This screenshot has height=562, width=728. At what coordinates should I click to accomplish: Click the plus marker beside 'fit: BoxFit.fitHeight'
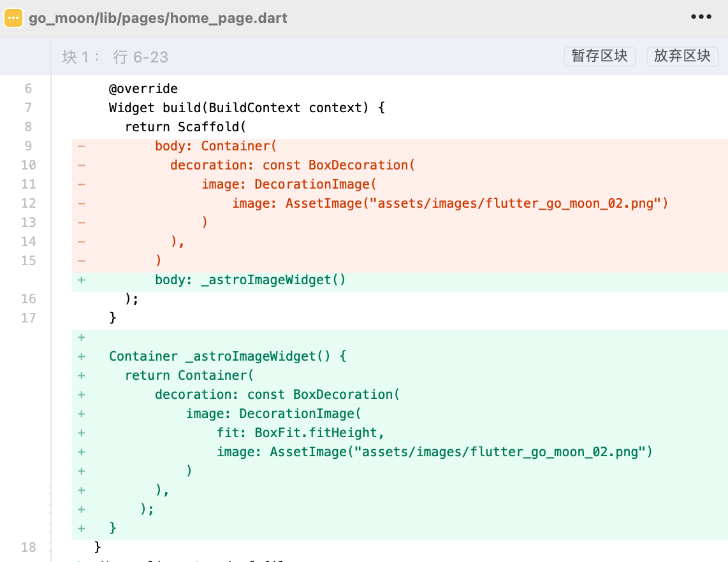(81, 433)
